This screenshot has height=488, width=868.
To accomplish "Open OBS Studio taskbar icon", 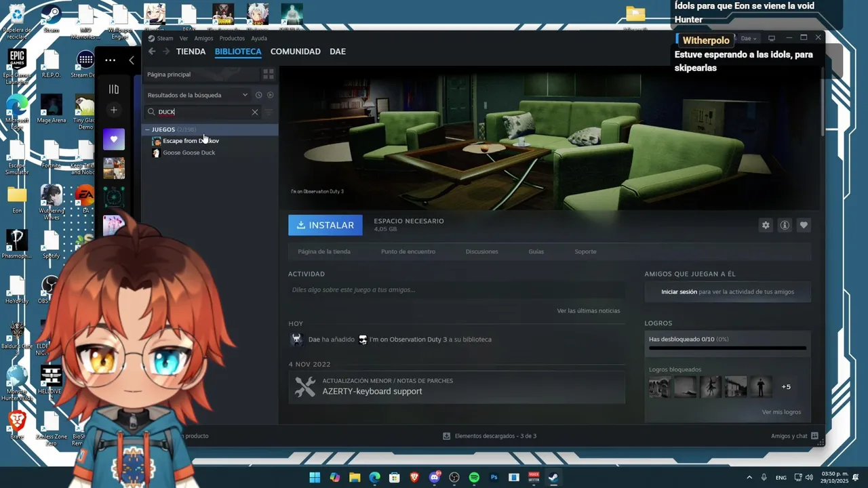I will click(x=454, y=477).
